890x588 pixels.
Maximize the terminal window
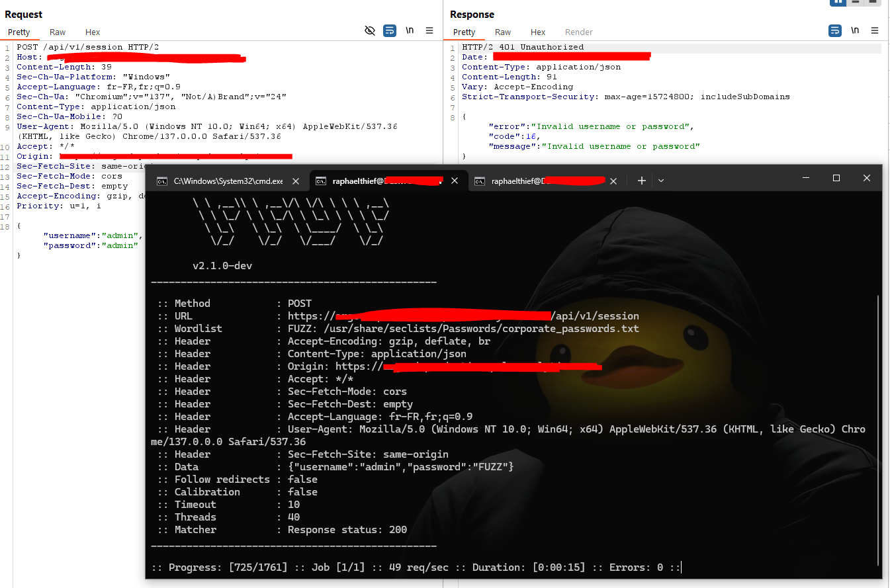click(836, 179)
